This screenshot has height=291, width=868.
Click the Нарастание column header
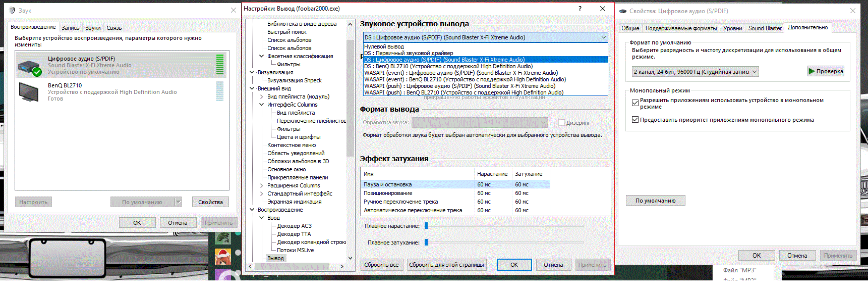493,174
